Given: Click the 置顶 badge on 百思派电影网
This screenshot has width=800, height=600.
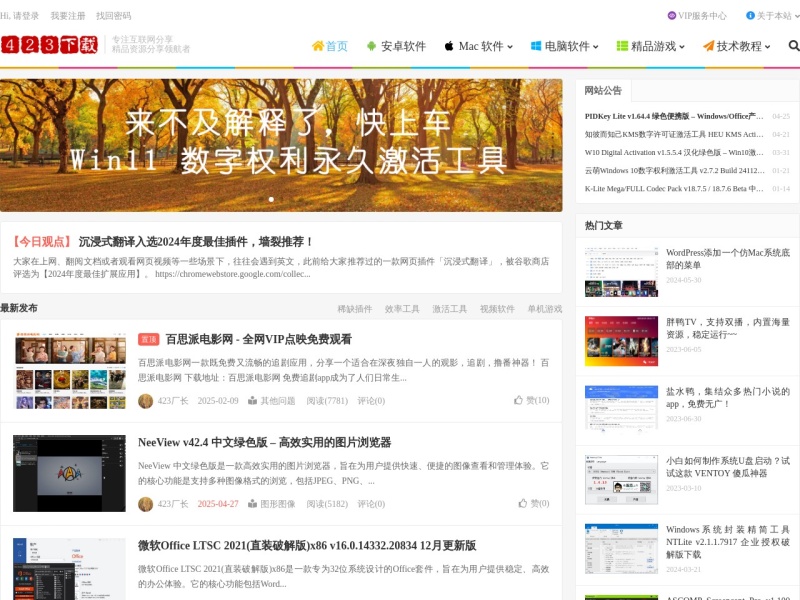Looking at the screenshot, I should pos(148,339).
